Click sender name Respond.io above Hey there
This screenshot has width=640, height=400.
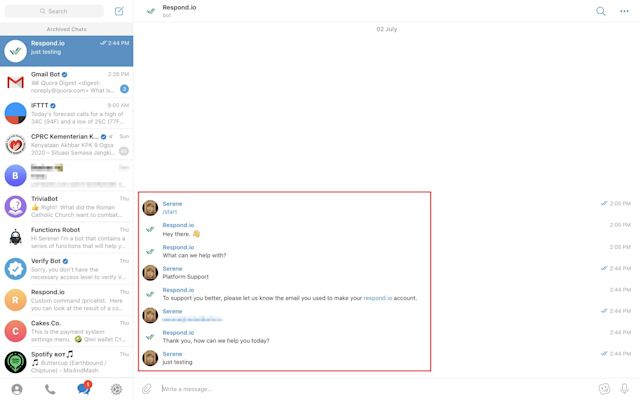[178, 225]
